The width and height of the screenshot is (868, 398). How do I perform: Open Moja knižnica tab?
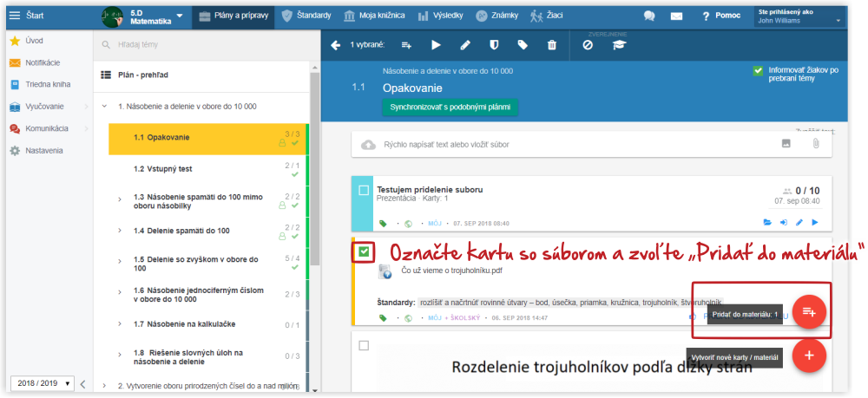pos(374,16)
